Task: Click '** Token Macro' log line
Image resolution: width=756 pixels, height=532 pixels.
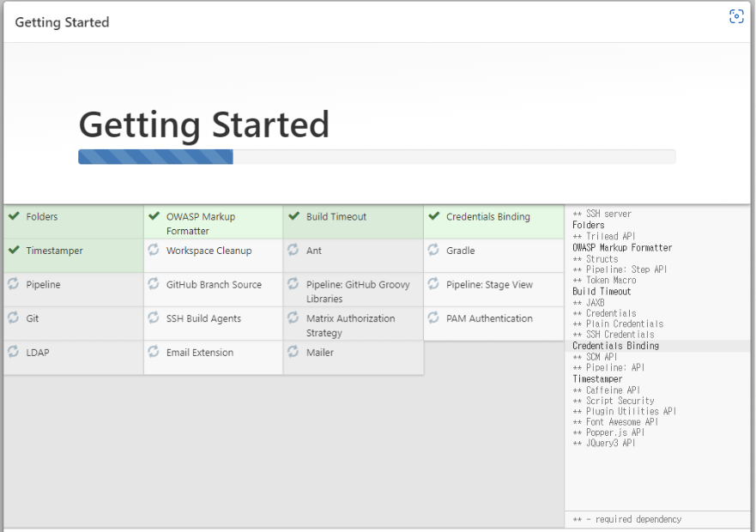Action: click(604, 280)
